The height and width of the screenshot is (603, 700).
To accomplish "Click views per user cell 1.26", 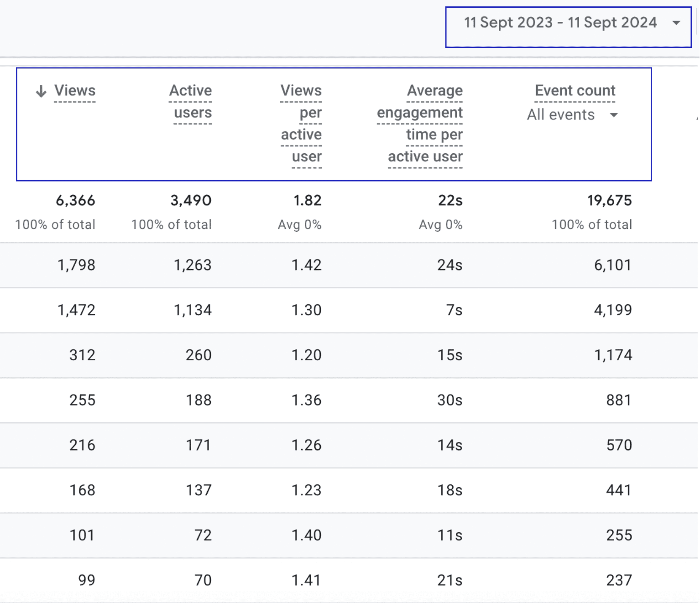I will [x=307, y=445].
